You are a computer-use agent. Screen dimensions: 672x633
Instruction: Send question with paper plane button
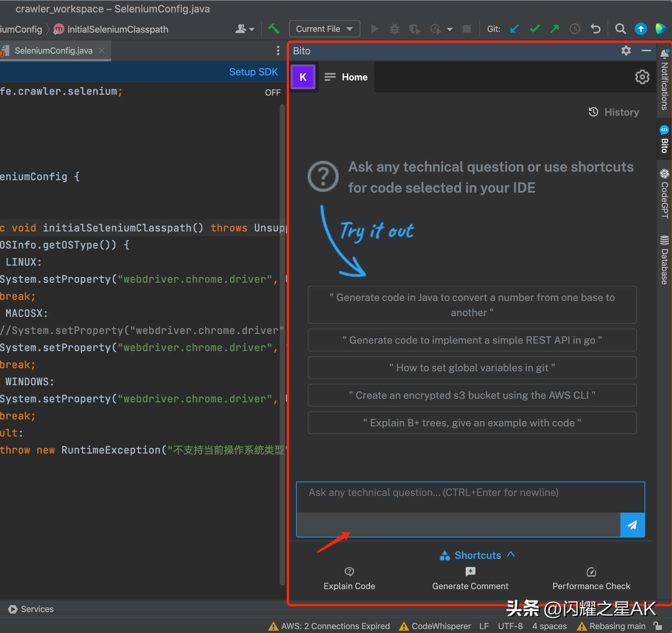click(x=632, y=525)
